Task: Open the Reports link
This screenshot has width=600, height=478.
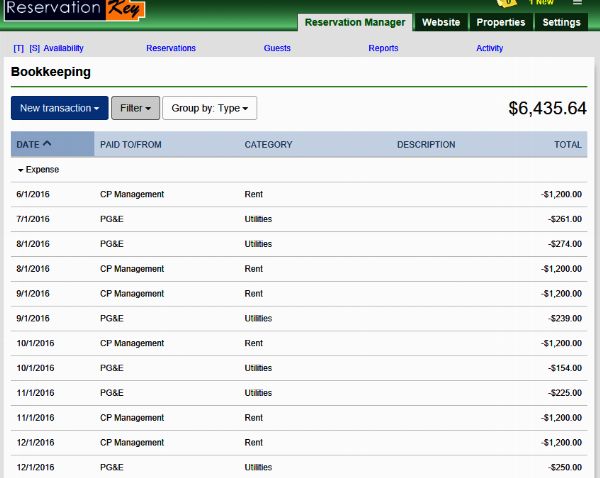Action: (383, 48)
